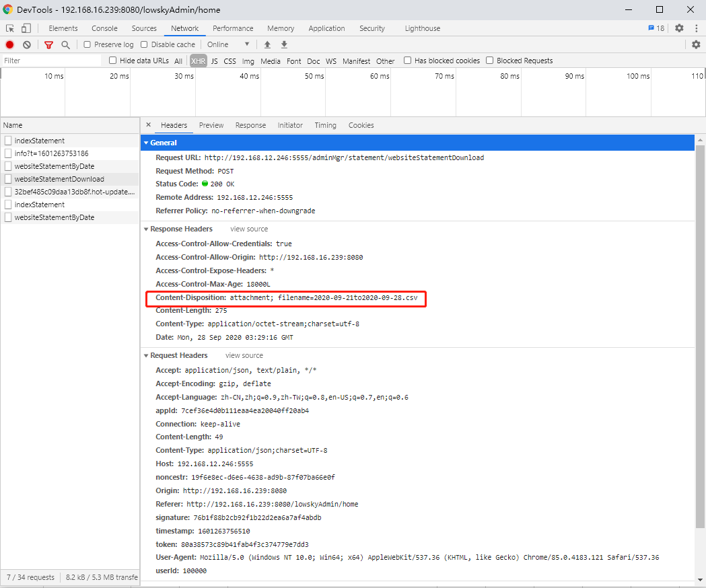
Task: Show the Timing tab of request
Action: [325, 125]
